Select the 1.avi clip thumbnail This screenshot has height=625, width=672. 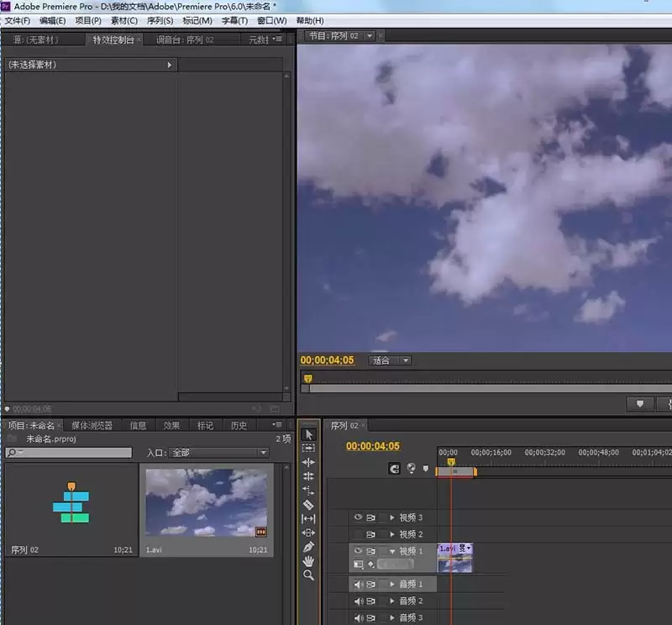pos(206,502)
